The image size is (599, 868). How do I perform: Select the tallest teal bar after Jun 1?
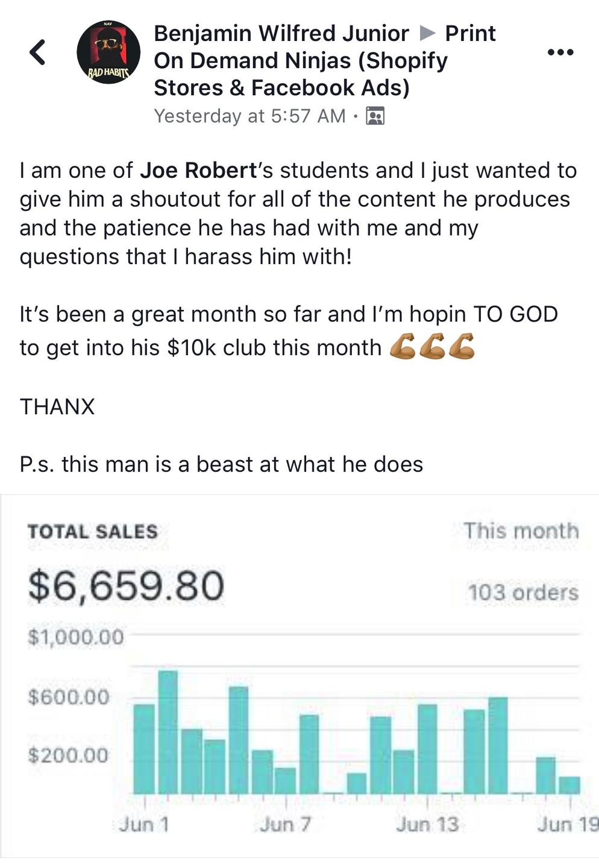(x=168, y=732)
